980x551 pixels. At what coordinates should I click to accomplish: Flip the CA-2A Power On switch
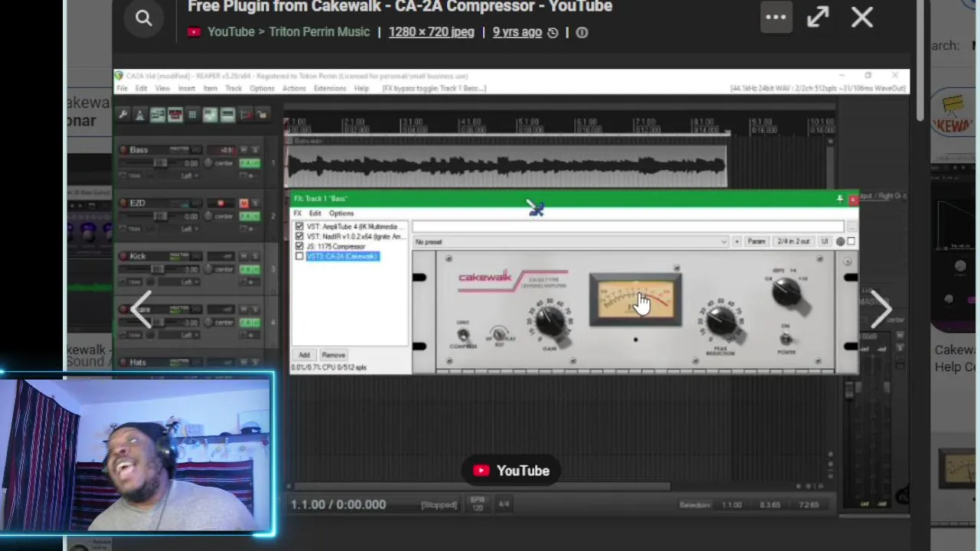[786, 339]
